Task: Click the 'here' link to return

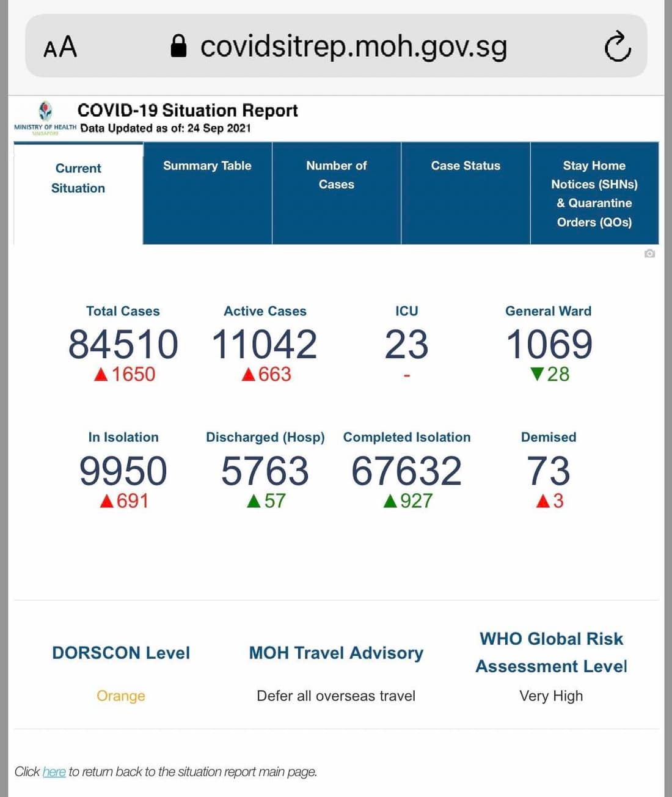Action: coord(54,771)
